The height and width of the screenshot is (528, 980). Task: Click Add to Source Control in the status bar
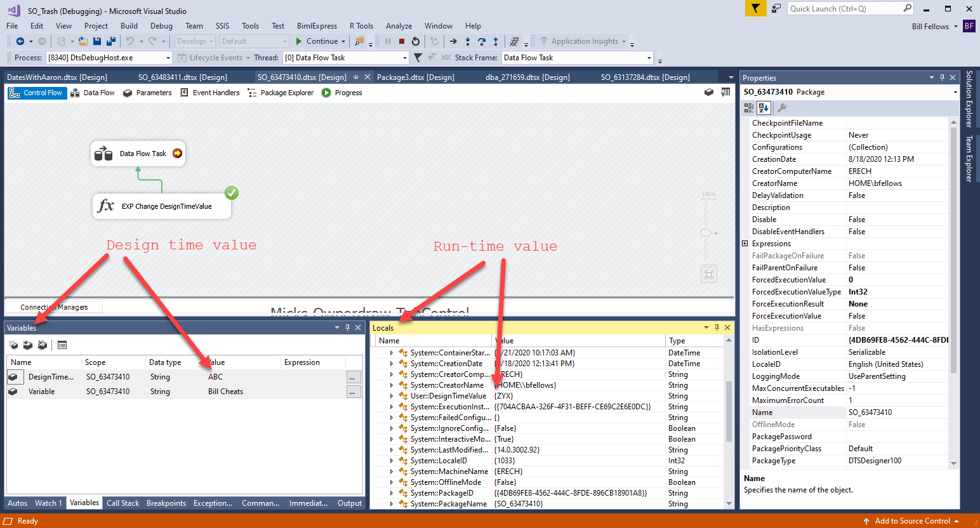point(912,521)
